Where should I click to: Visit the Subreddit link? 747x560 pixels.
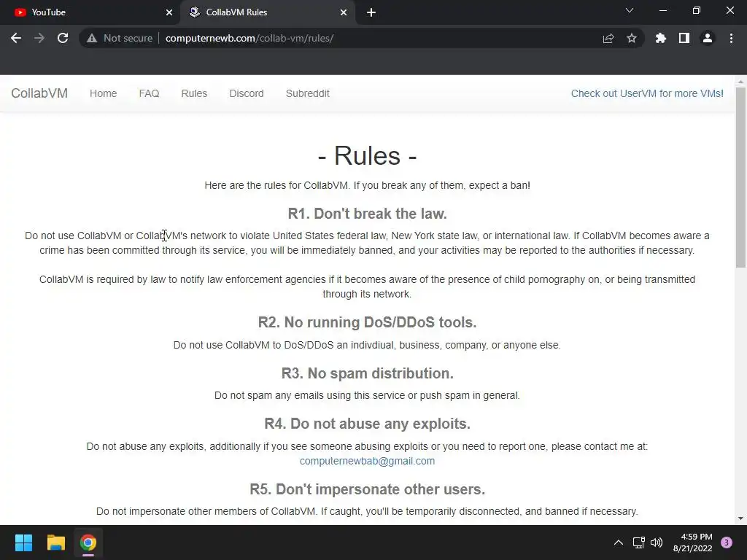[308, 93]
